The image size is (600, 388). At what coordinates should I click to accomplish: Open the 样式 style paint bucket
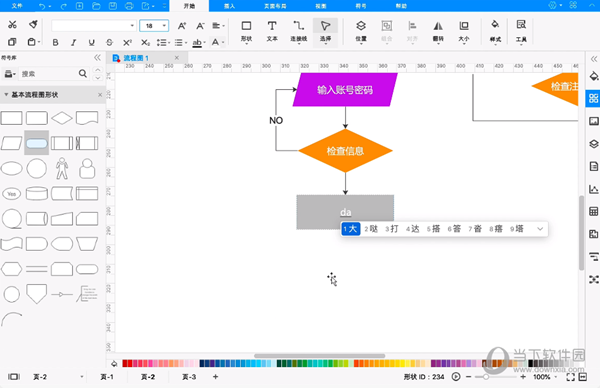pyautogui.click(x=495, y=31)
